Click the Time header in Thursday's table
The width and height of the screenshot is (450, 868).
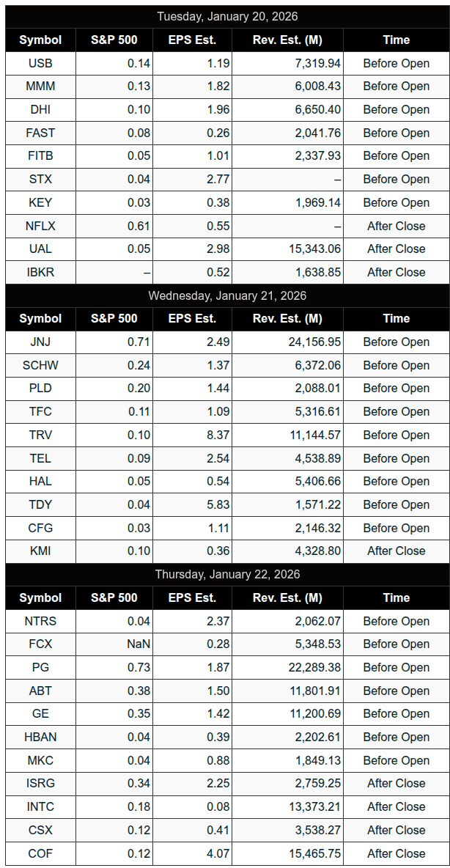tap(396, 597)
